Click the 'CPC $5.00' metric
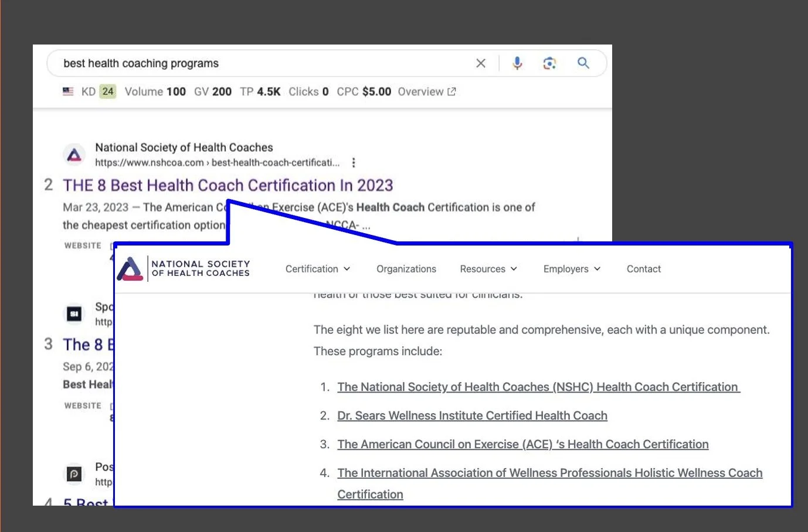 pyautogui.click(x=364, y=91)
